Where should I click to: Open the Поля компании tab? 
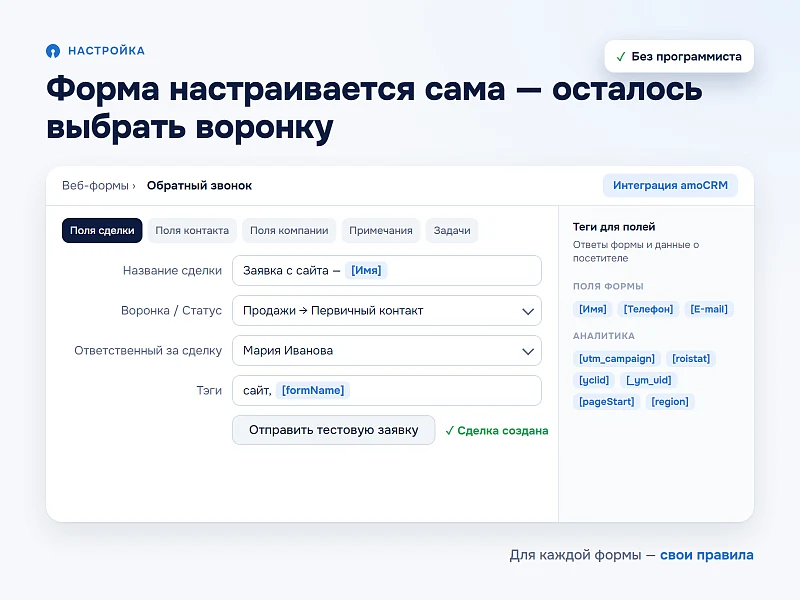289,231
